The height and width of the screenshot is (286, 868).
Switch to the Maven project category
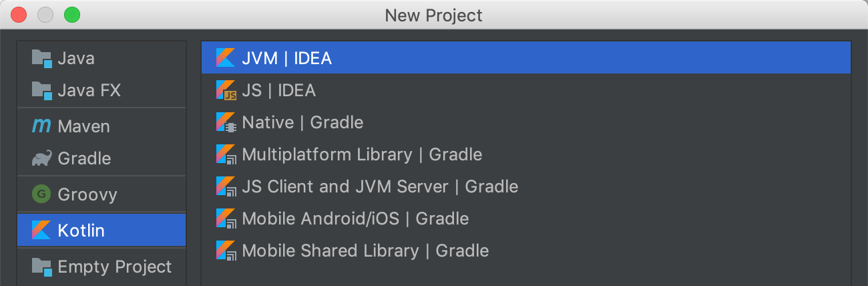click(x=101, y=126)
